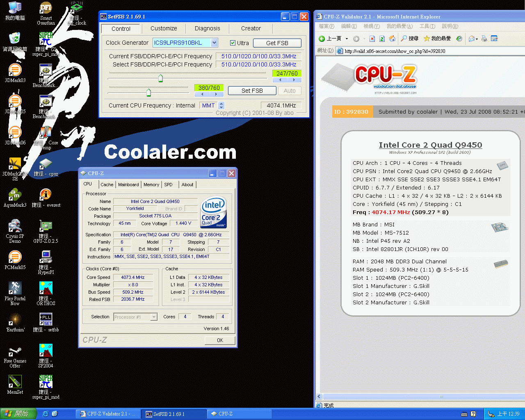525x420 pixels.
Task: Launch the ORTHOS desktop shortcut
Action: click(46, 294)
